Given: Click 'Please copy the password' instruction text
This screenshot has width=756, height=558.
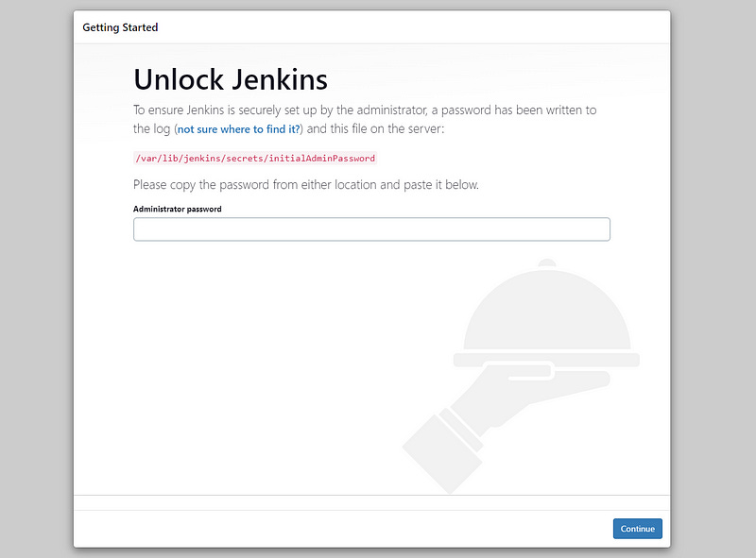Looking at the screenshot, I should (305, 185).
